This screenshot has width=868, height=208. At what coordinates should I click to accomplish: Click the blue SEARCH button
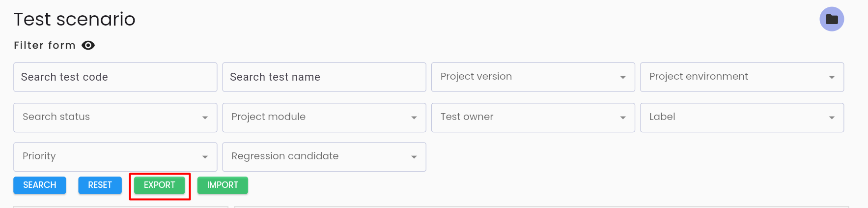tap(40, 185)
